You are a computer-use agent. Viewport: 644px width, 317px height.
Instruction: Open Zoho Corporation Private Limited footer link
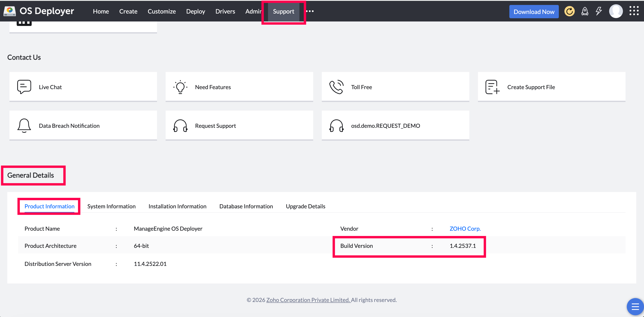(308, 300)
